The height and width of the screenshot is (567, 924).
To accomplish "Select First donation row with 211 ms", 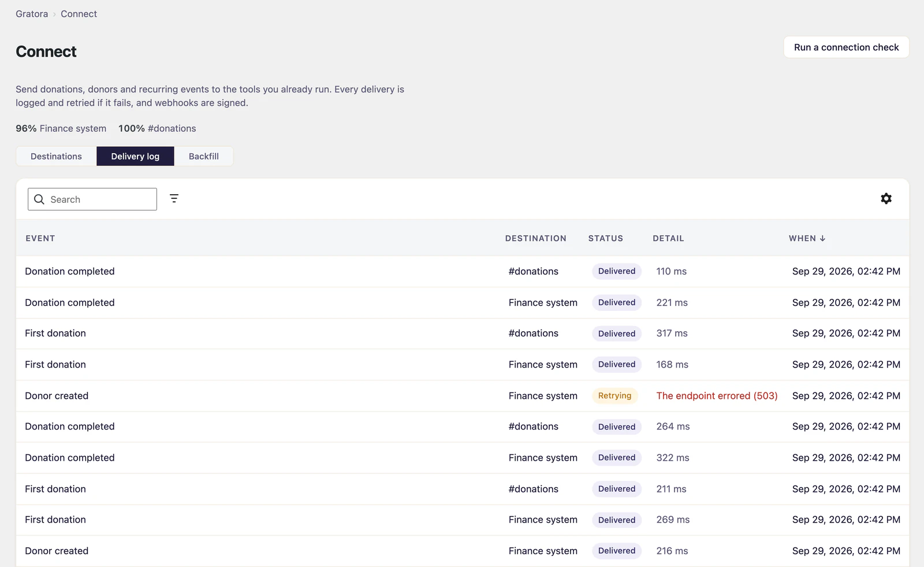I will click(463, 489).
